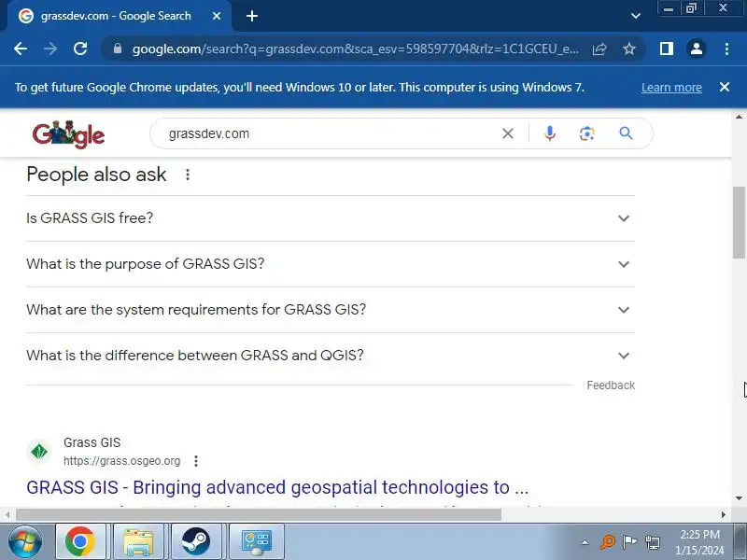Open the Chrome profile menu

tap(696, 49)
